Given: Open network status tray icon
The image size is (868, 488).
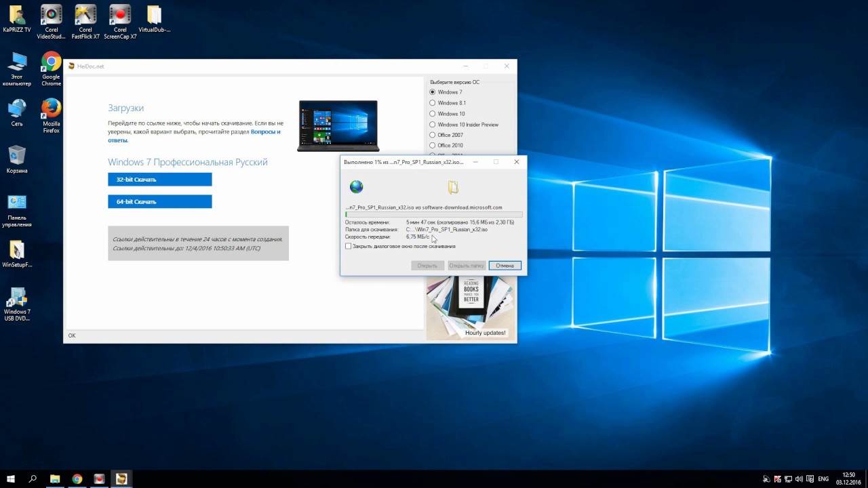Looking at the screenshot, I should [x=789, y=479].
